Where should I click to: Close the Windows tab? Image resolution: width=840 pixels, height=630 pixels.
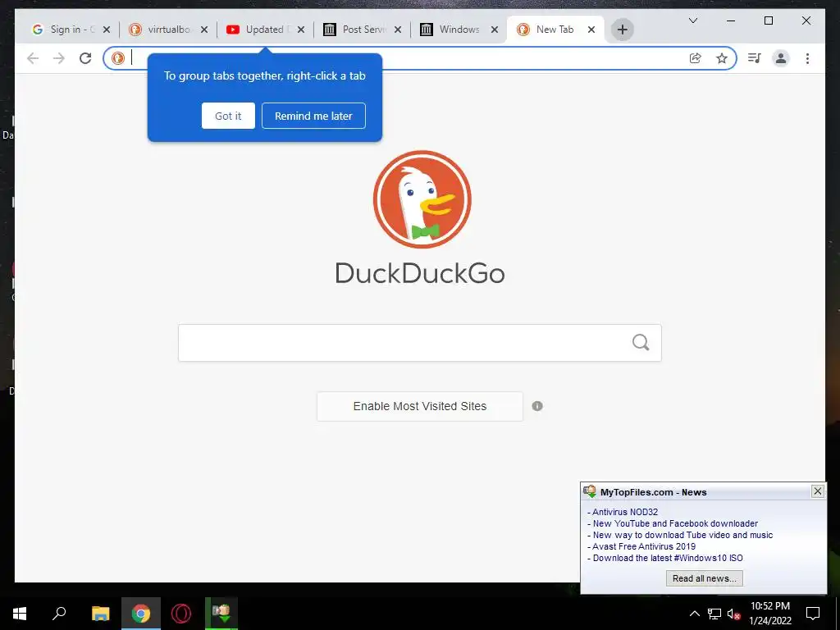click(495, 30)
